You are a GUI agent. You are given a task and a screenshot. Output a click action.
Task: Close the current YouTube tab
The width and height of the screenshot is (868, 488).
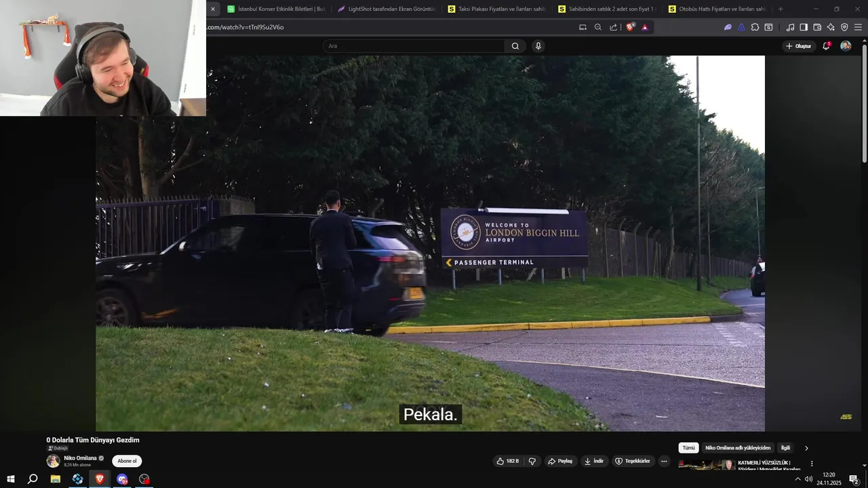[212, 9]
